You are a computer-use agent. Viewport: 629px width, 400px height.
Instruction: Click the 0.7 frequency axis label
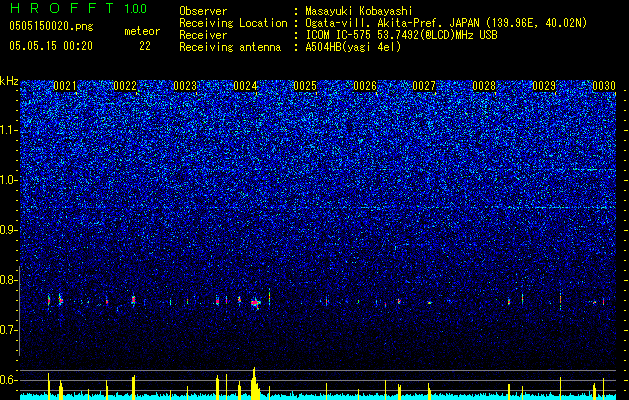(9, 330)
